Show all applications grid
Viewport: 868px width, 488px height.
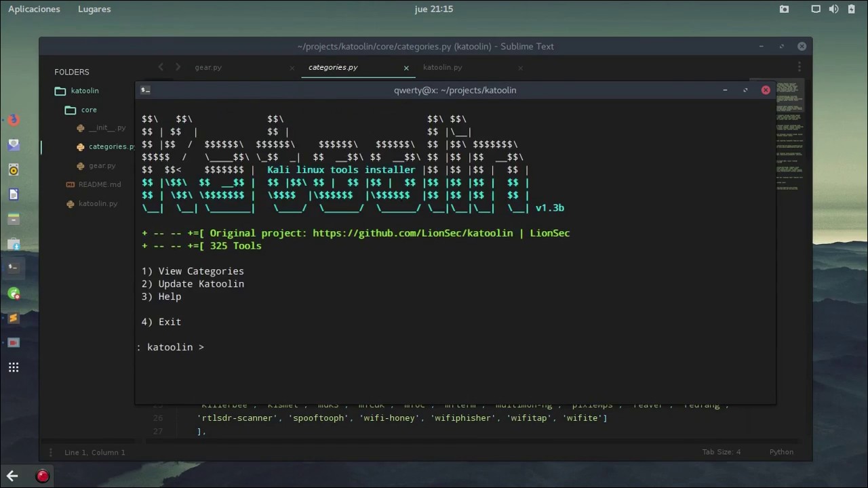[14, 367]
